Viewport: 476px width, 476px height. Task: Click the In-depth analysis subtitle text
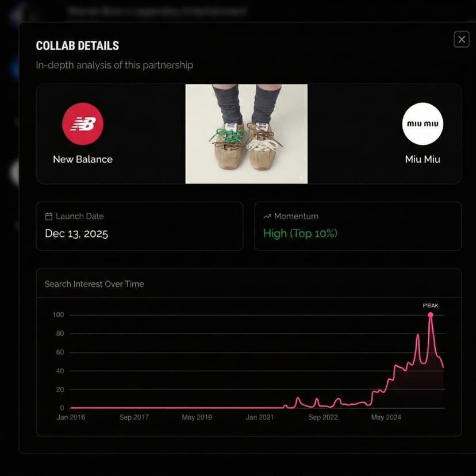[x=114, y=65]
